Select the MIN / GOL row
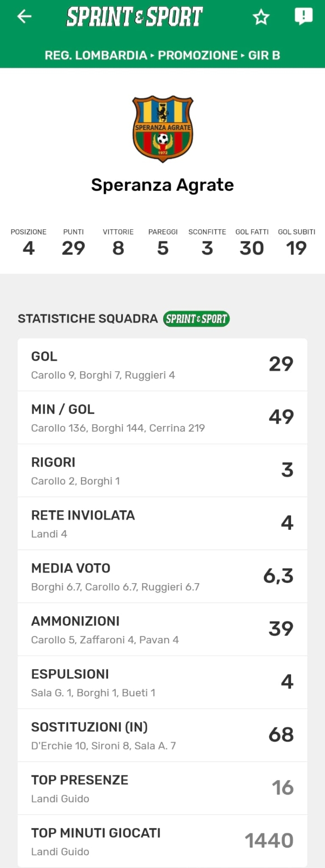Image resolution: width=325 pixels, height=868 pixels. 162,418
